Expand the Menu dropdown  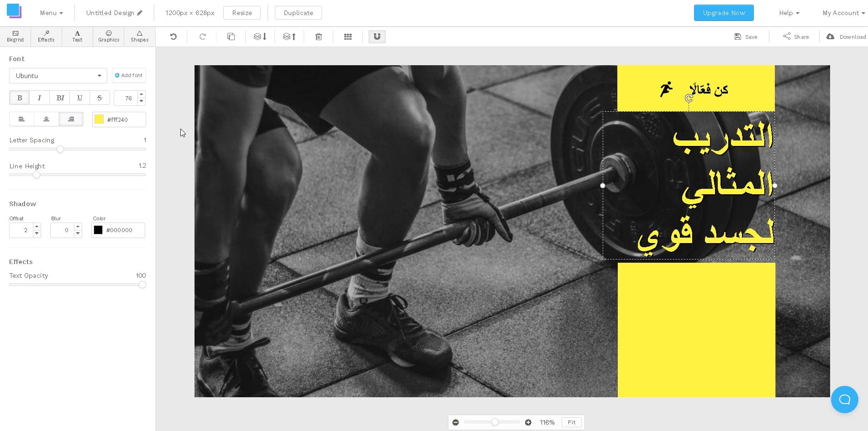(51, 13)
